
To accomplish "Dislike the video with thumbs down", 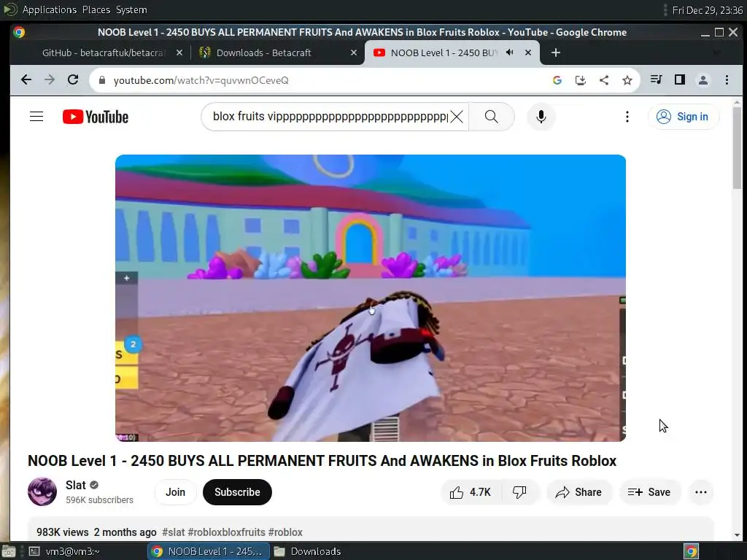I will [519, 492].
